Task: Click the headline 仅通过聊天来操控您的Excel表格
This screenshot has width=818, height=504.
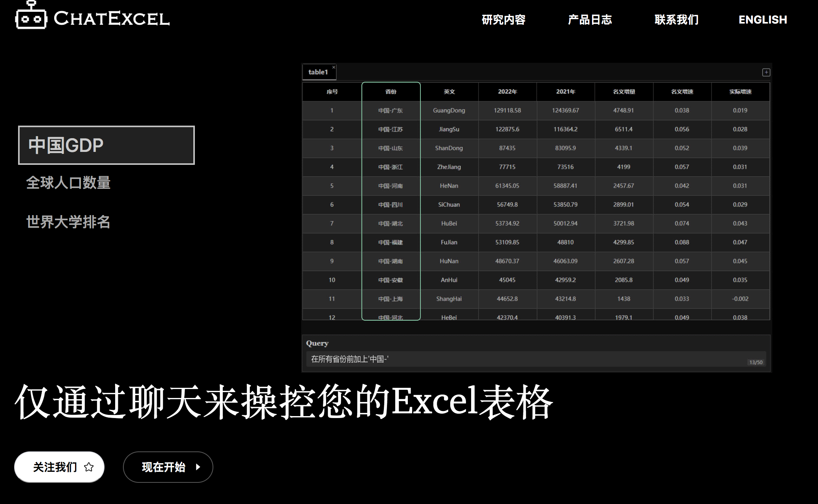Action: (284, 402)
